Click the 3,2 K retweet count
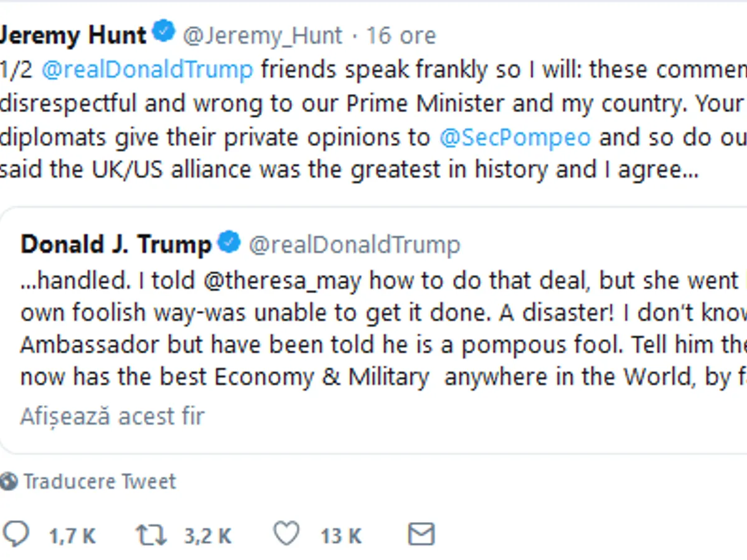Screen dimensions: 747x560 coord(208,536)
